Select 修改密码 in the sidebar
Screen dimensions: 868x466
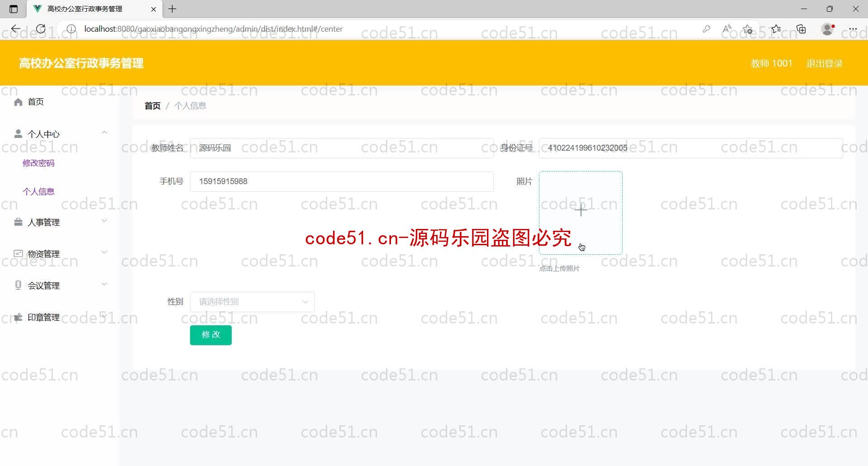click(38, 163)
